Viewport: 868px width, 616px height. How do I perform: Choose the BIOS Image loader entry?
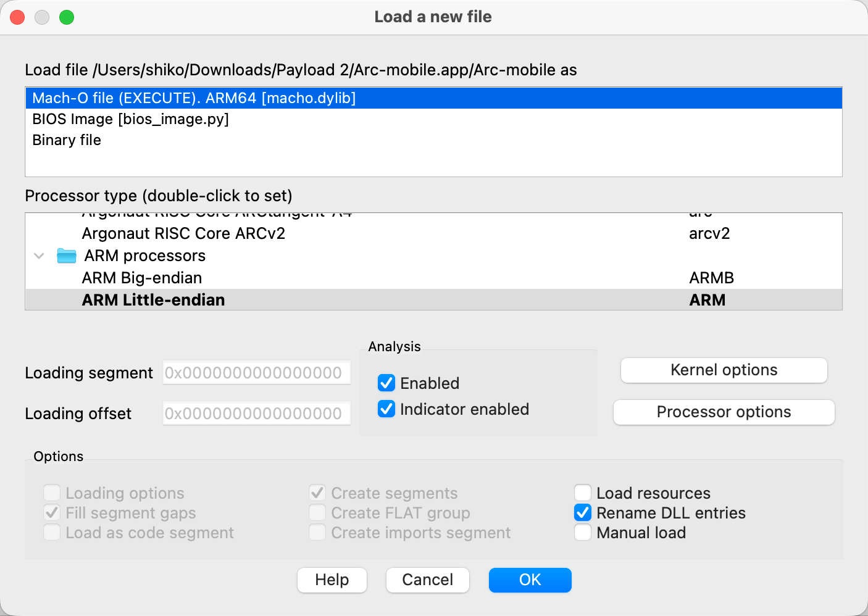pyautogui.click(x=130, y=119)
